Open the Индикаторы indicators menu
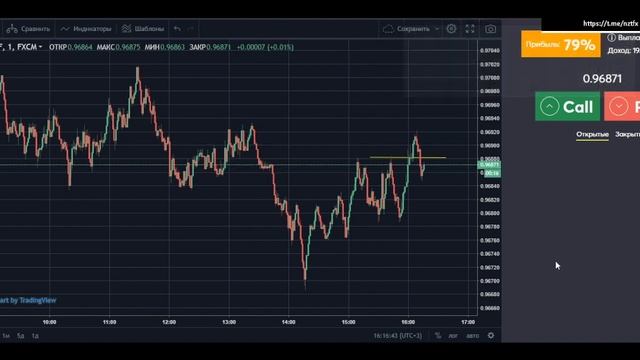 86,29
